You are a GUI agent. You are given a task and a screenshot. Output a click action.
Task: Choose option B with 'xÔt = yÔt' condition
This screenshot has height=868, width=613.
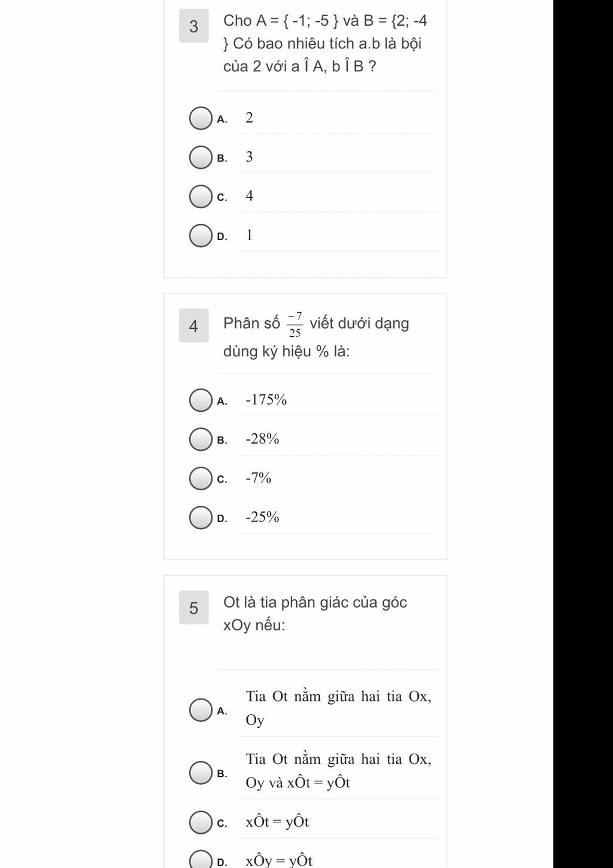(201, 772)
